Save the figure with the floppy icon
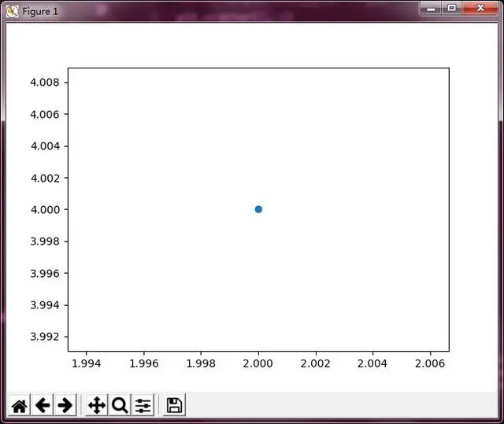Viewport: 504px width, 424px height. (x=174, y=405)
